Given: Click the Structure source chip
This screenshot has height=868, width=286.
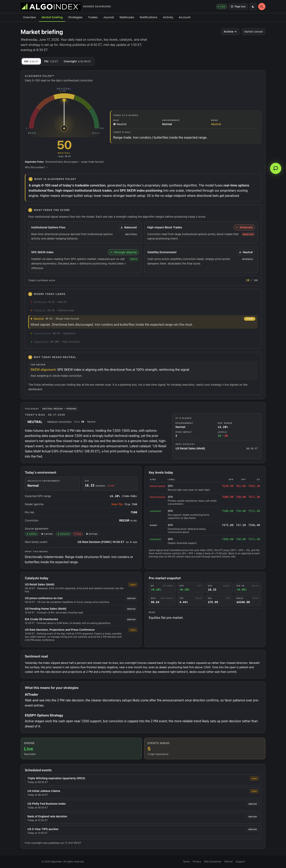Looking at the screenshot, I should click(x=64, y=534).
